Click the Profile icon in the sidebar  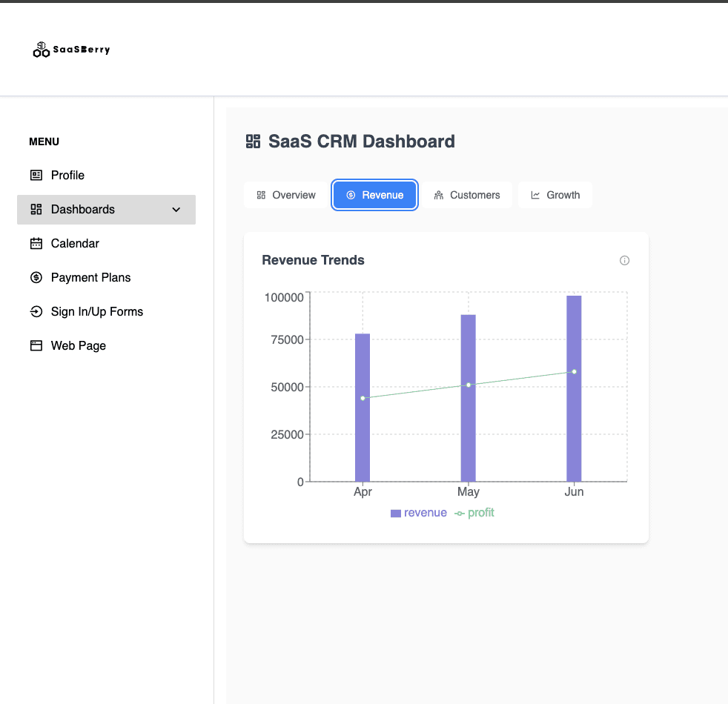(x=36, y=175)
